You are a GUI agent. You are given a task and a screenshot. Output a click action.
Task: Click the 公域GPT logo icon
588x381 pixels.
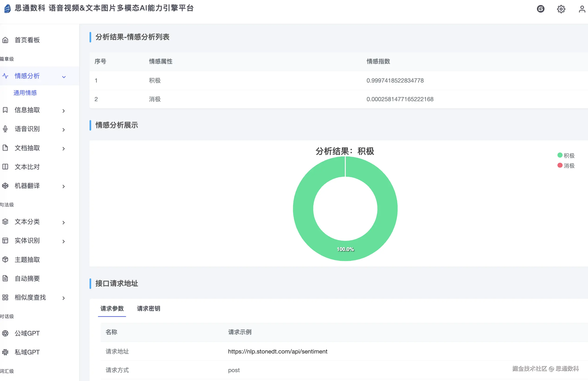(5, 333)
